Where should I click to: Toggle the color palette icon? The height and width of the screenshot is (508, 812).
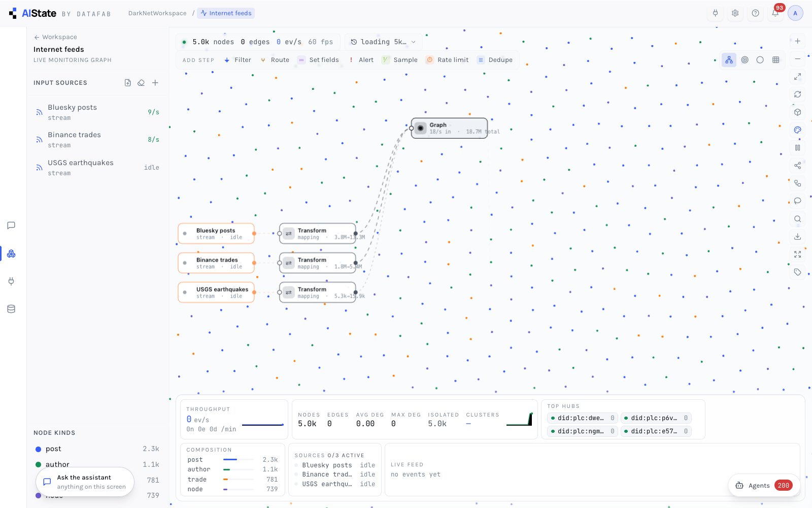[797, 130]
